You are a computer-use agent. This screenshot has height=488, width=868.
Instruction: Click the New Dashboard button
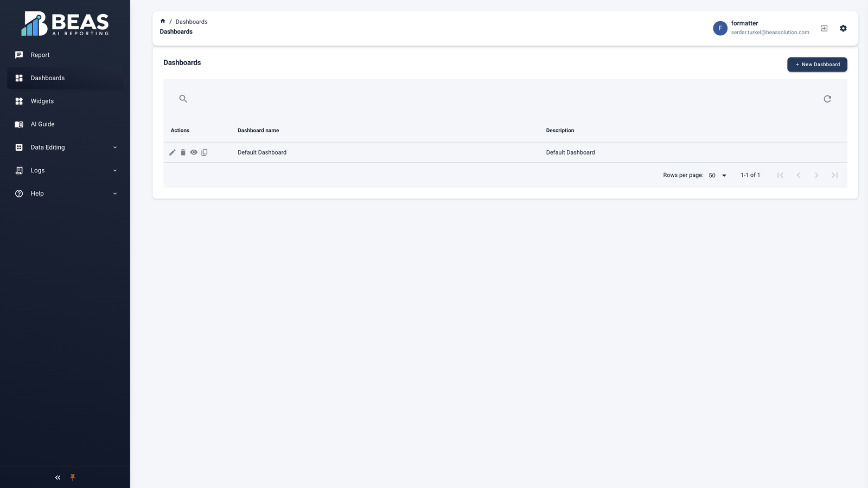click(817, 65)
